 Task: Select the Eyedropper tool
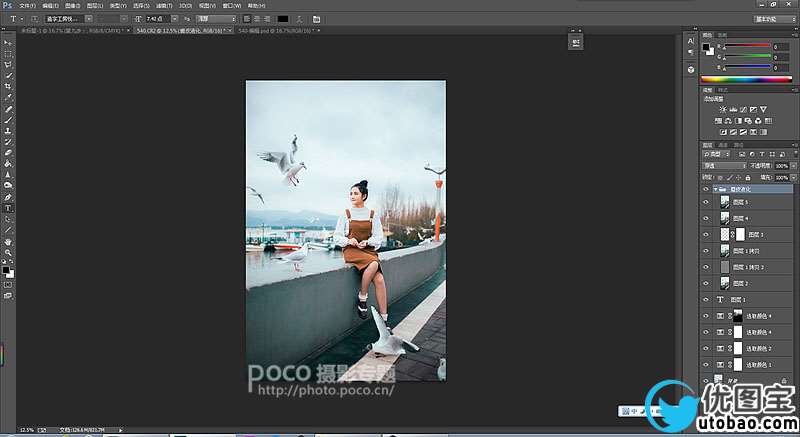click(x=8, y=97)
